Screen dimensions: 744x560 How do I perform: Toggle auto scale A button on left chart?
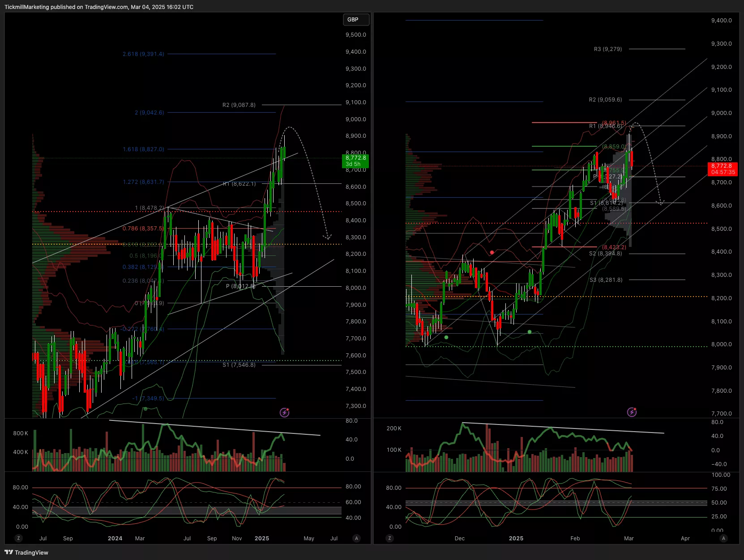coord(356,538)
